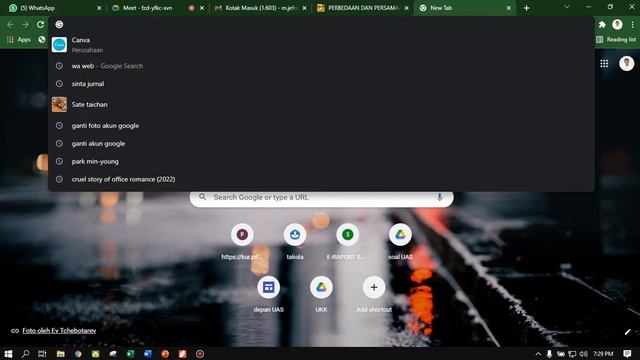Open the 'depan UAS' shortcut
The height and width of the screenshot is (360, 640).
268,294
